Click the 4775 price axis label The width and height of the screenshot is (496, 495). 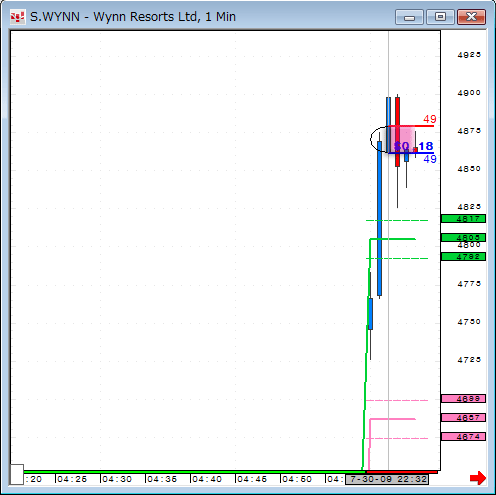pos(469,284)
